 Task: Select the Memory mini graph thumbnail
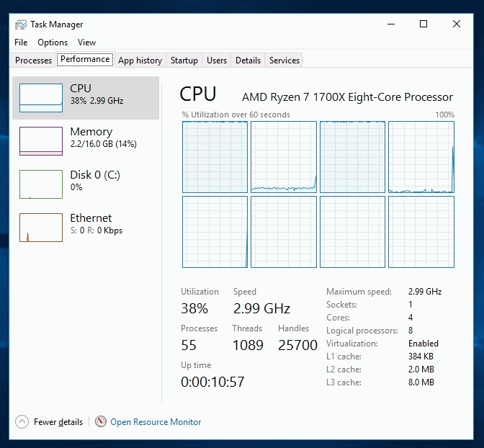[41, 140]
